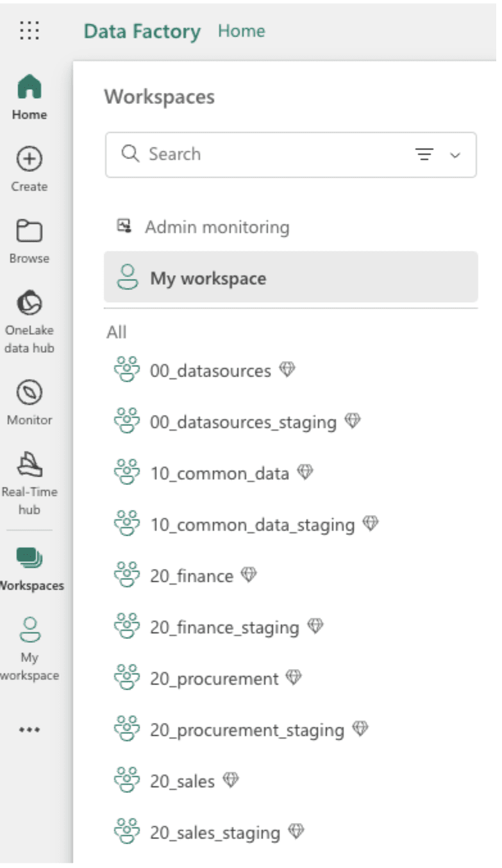The image size is (502, 868).
Task: Click group icon next to 20_sales_staging
Action: coord(126,831)
